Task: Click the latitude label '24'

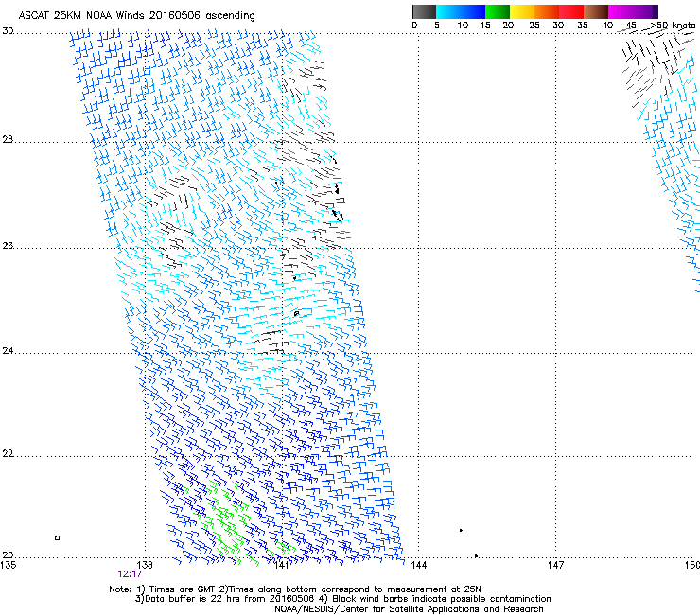Action: tap(8, 351)
